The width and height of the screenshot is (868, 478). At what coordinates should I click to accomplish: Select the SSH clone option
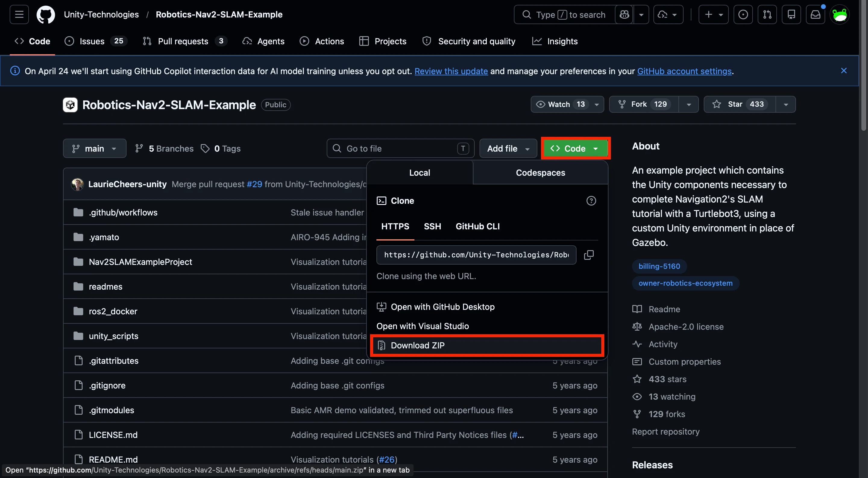(432, 226)
